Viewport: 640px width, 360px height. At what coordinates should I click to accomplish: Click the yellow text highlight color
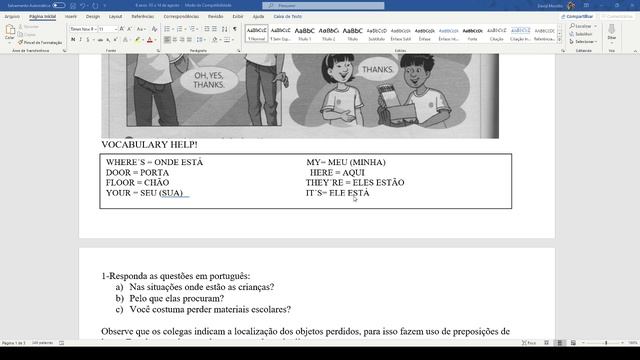tap(138, 40)
